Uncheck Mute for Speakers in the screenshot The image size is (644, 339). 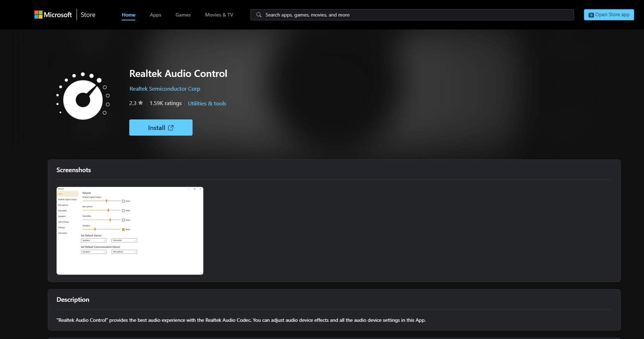[x=123, y=229]
